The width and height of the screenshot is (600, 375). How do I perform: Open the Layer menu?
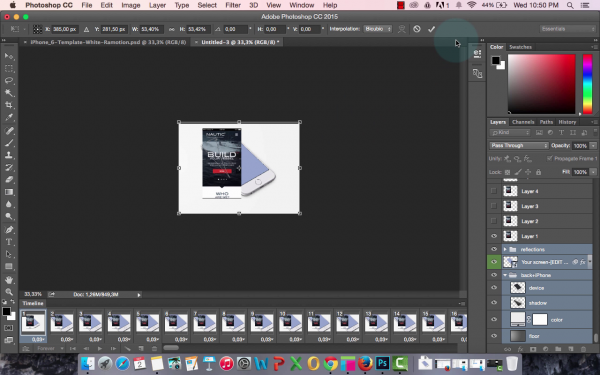point(157,5)
